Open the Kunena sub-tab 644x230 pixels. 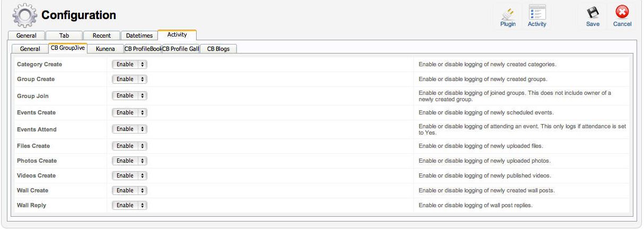pos(105,49)
